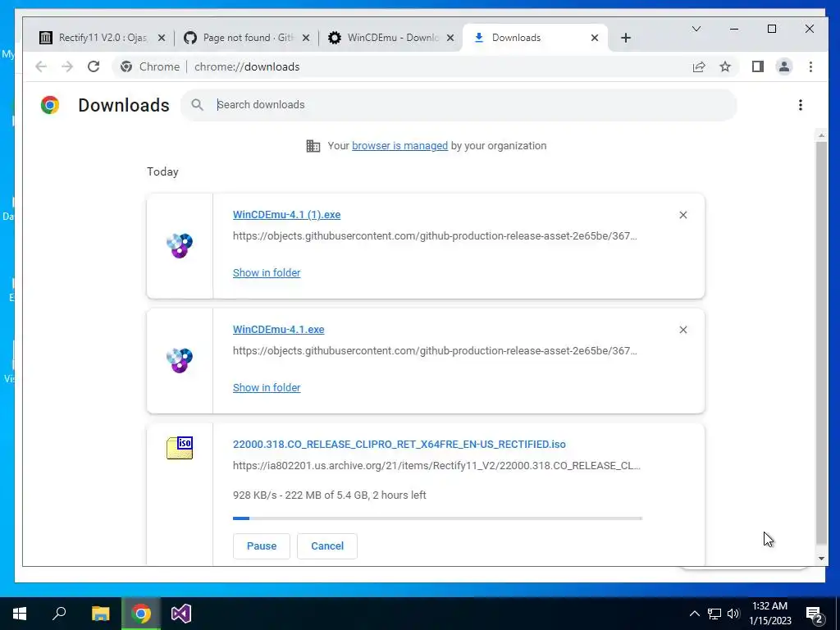Open the volume tray icon
The image size is (840, 630).
coord(733,614)
